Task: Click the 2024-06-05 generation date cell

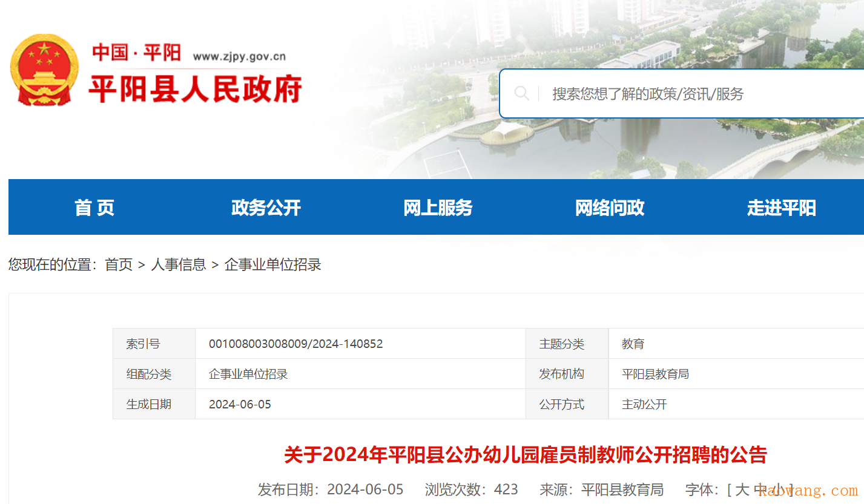Action: pyautogui.click(x=360, y=404)
